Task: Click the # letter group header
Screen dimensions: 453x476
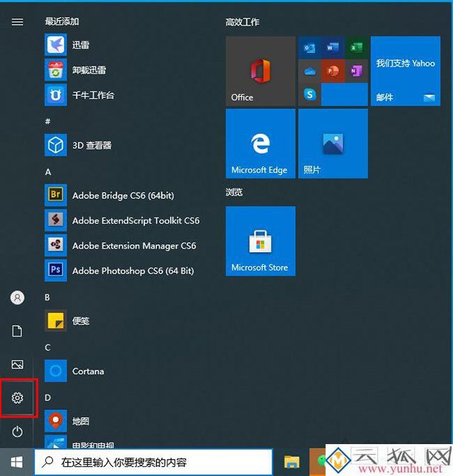Action: tap(47, 121)
